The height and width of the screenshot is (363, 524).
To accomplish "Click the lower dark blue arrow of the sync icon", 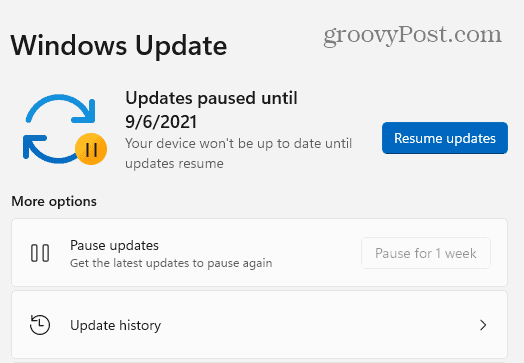I will pos(50,149).
